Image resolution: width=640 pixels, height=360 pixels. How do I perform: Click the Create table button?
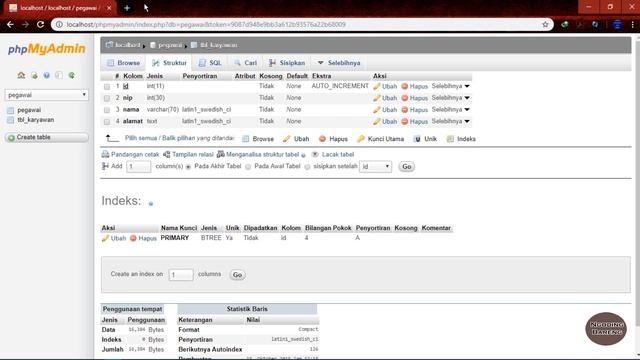point(47,138)
